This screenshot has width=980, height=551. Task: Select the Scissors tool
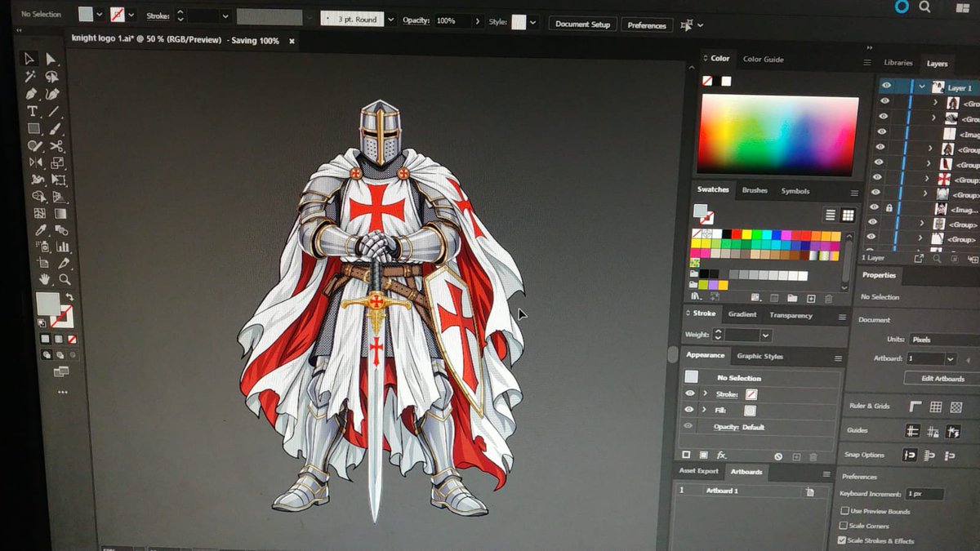(x=56, y=146)
